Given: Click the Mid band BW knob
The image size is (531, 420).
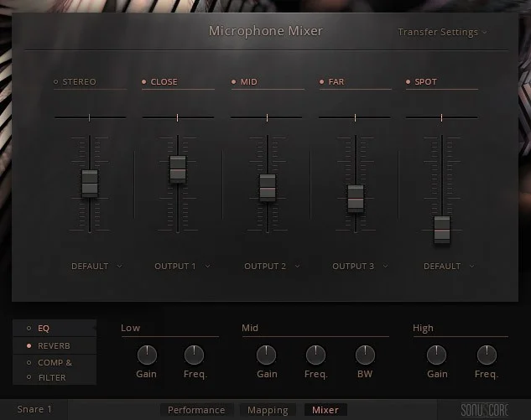Looking at the screenshot, I should tap(365, 355).
